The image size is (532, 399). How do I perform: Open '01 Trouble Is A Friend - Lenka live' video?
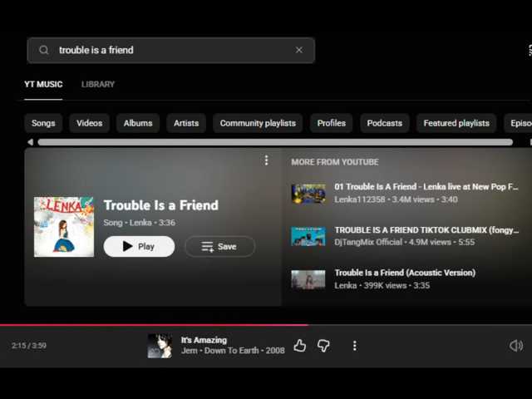pos(426,186)
